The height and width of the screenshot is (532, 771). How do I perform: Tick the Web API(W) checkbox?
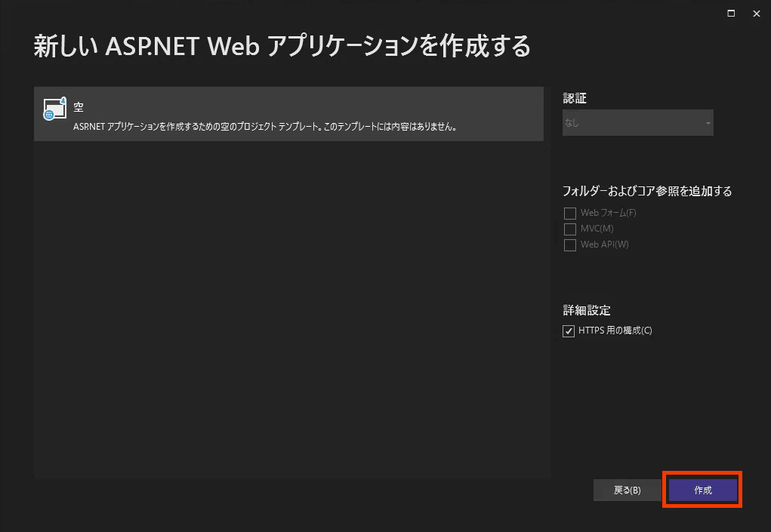(x=570, y=244)
